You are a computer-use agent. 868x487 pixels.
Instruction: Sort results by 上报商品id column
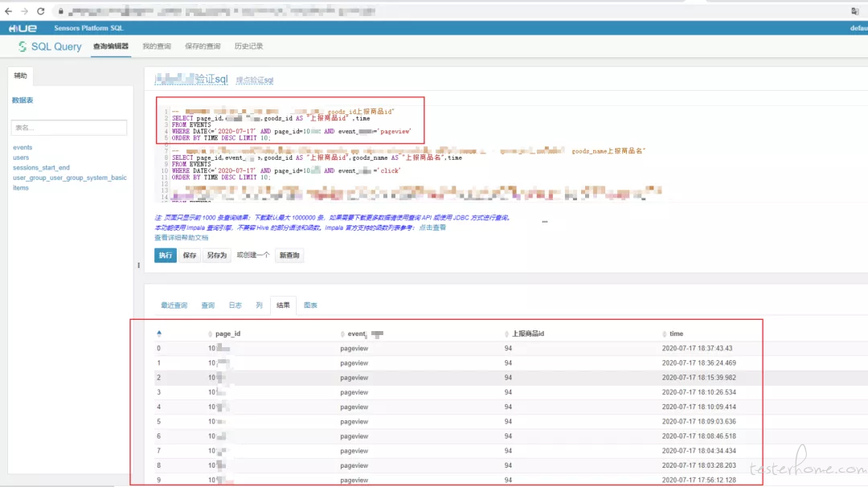coord(527,334)
